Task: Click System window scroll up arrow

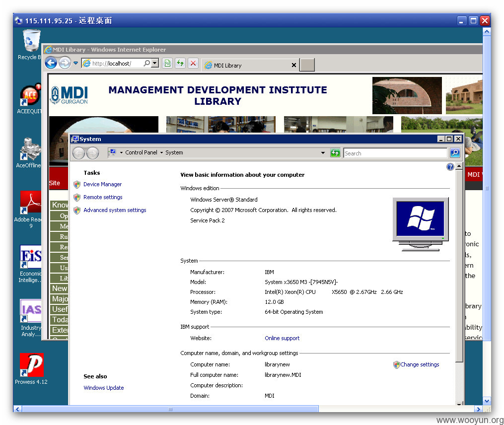Action: 459,166
